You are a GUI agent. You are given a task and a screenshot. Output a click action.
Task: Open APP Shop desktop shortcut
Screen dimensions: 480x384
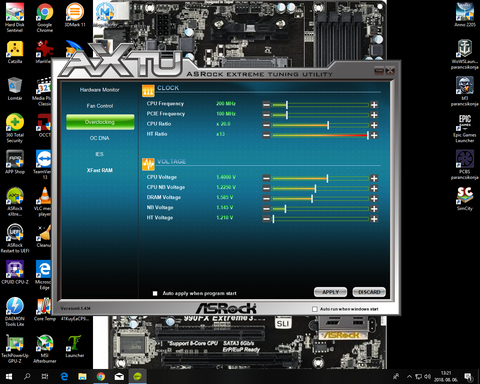15,162
